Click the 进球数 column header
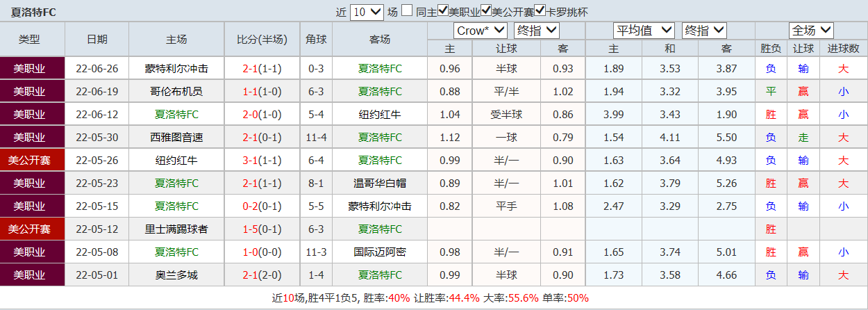Image resolution: width=868 pixels, height=310 pixels. [x=843, y=49]
